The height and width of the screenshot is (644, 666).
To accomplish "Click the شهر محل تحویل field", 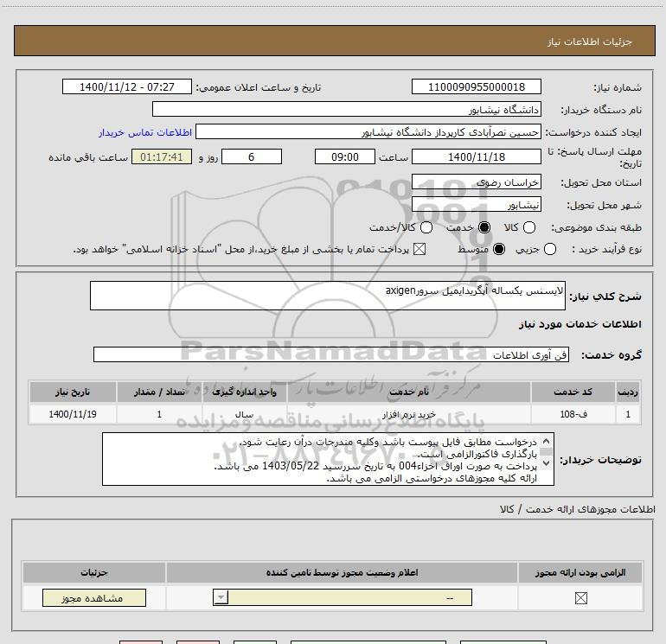I will pyautogui.click(x=476, y=205).
